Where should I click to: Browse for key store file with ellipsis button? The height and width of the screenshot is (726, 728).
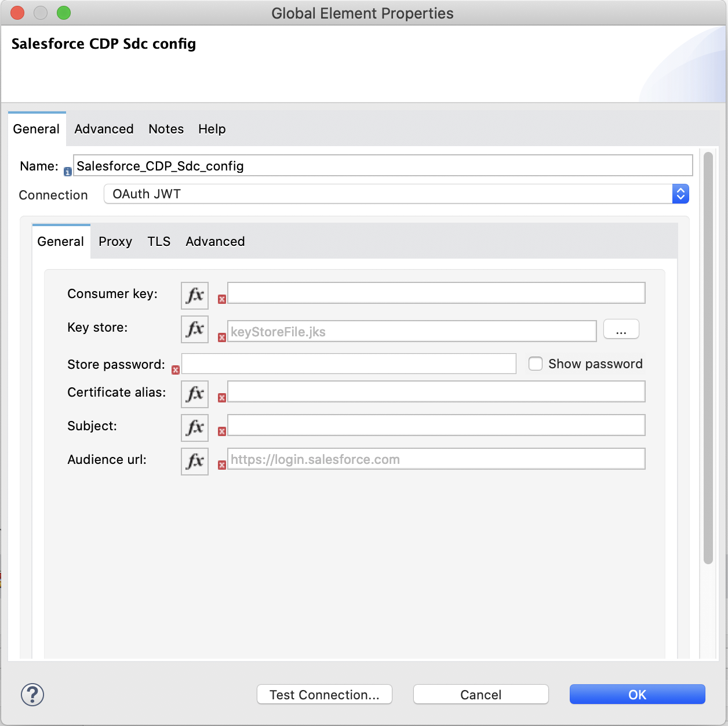(x=621, y=329)
